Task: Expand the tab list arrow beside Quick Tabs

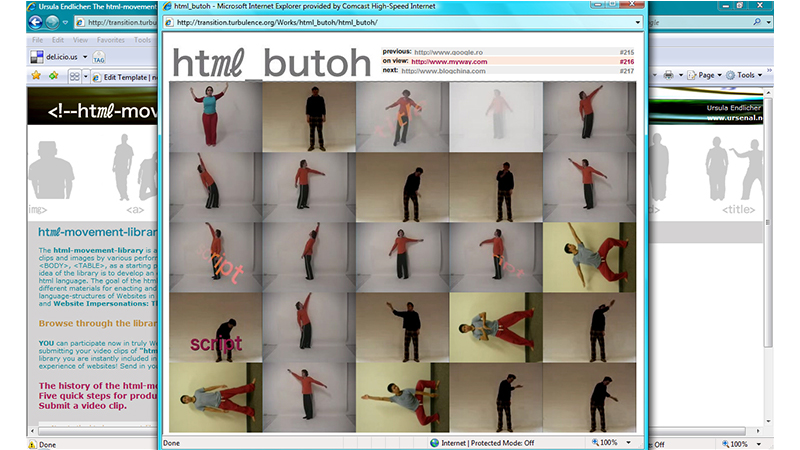Action: pos(86,77)
